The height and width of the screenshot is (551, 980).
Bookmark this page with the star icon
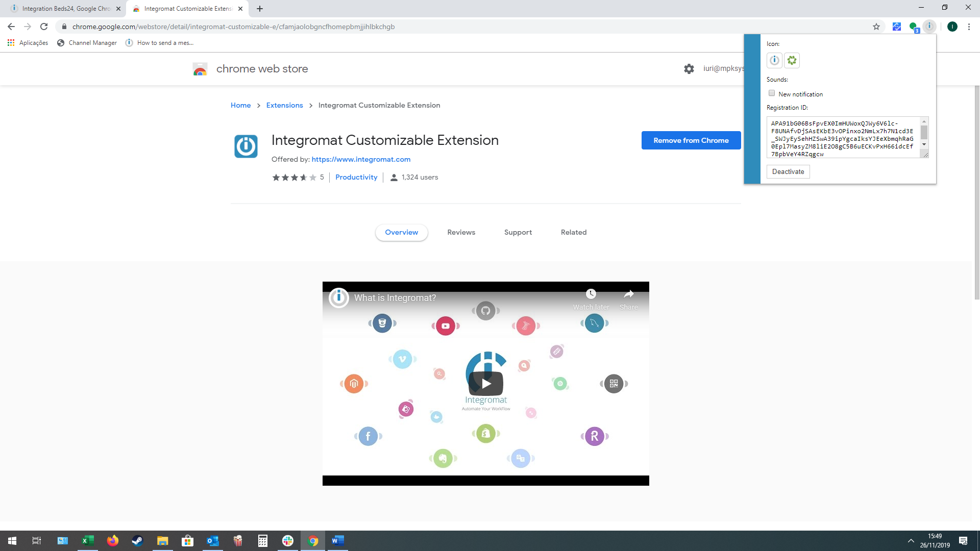[876, 27]
